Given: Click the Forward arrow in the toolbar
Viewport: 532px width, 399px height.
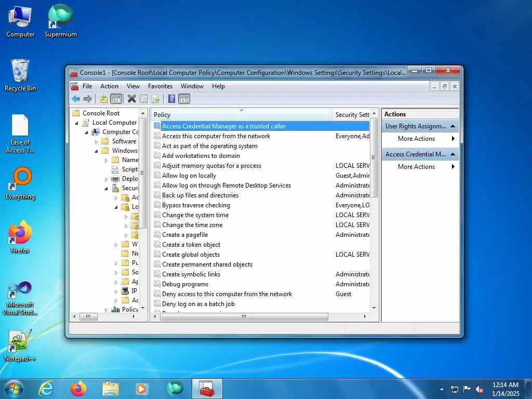Looking at the screenshot, I should point(87,99).
